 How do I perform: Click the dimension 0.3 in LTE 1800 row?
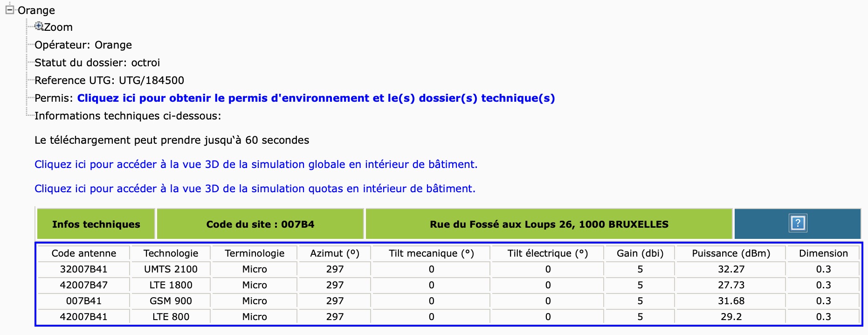(823, 285)
